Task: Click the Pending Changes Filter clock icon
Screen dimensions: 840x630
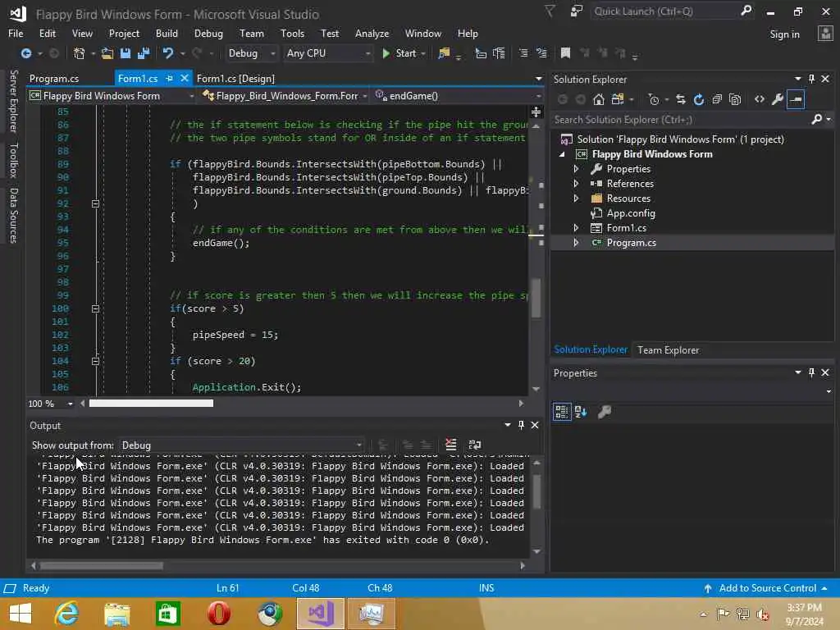Action: 654,99
